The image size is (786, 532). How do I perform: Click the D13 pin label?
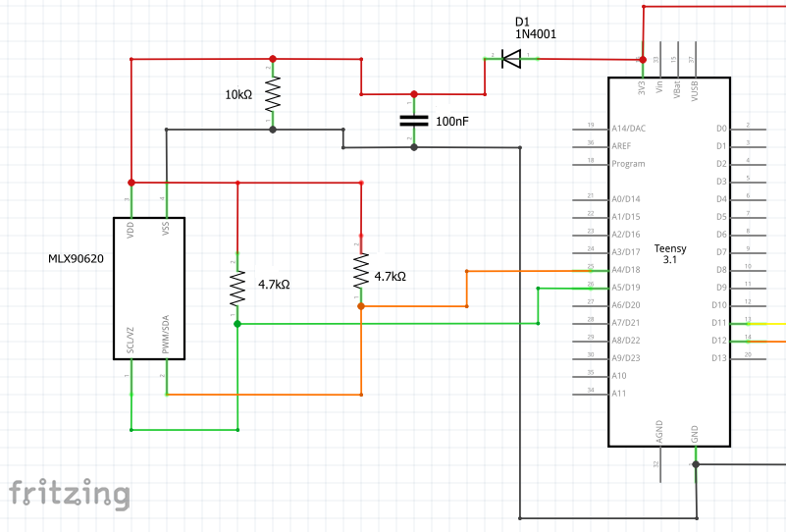click(719, 358)
